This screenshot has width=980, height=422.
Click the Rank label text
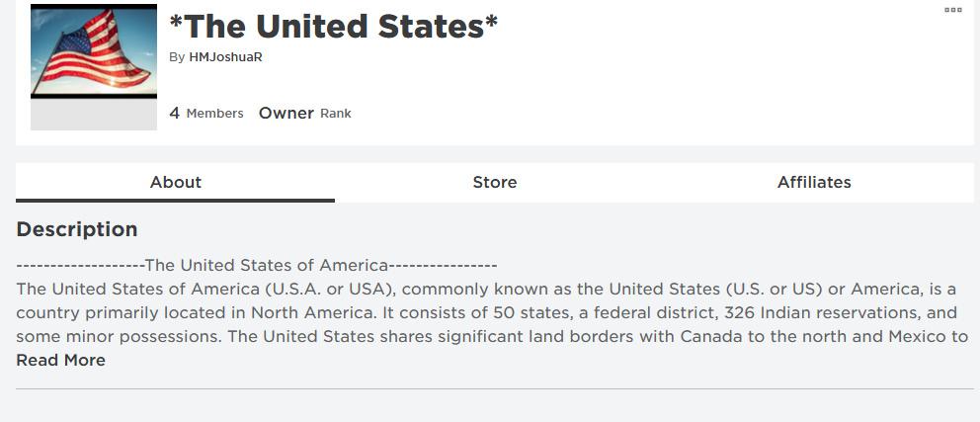point(336,114)
